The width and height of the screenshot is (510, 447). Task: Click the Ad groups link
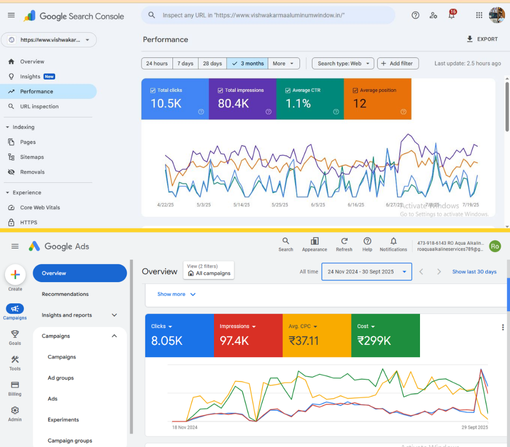coord(61,378)
